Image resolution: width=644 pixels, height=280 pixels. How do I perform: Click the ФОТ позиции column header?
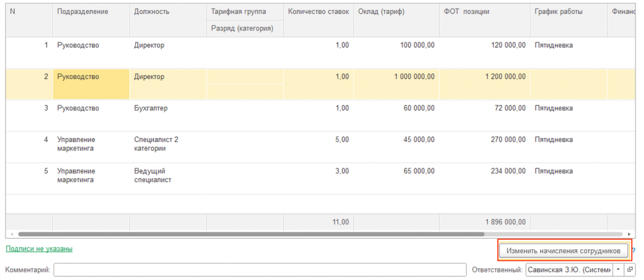coord(485,20)
